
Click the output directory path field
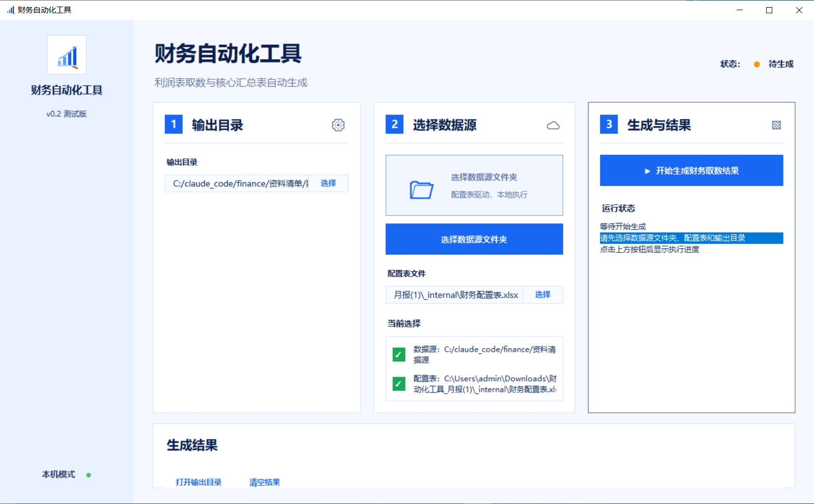point(237,183)
